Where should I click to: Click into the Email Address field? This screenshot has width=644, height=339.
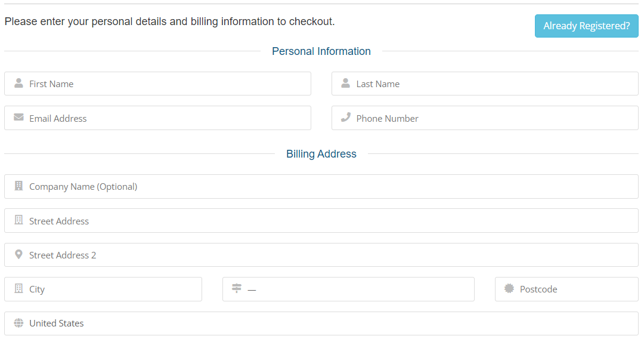(157, 118)
